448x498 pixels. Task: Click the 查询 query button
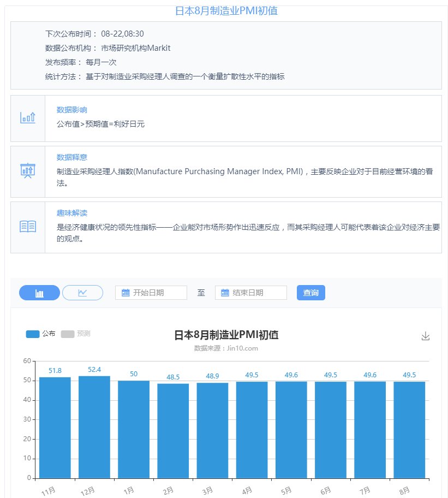point(311,293)
